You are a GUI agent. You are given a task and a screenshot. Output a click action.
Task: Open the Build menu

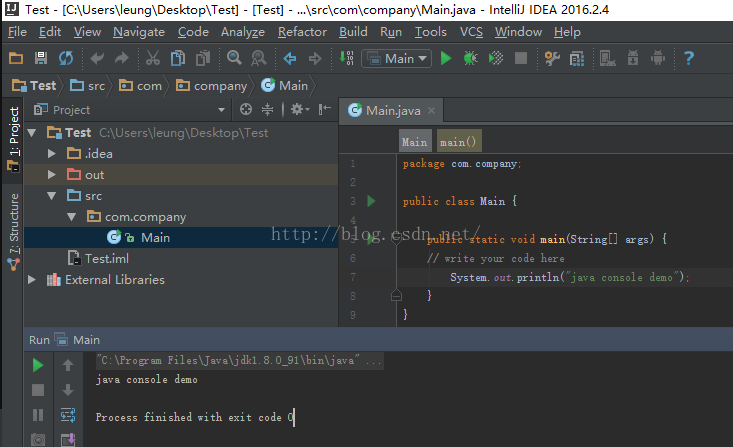353,32
